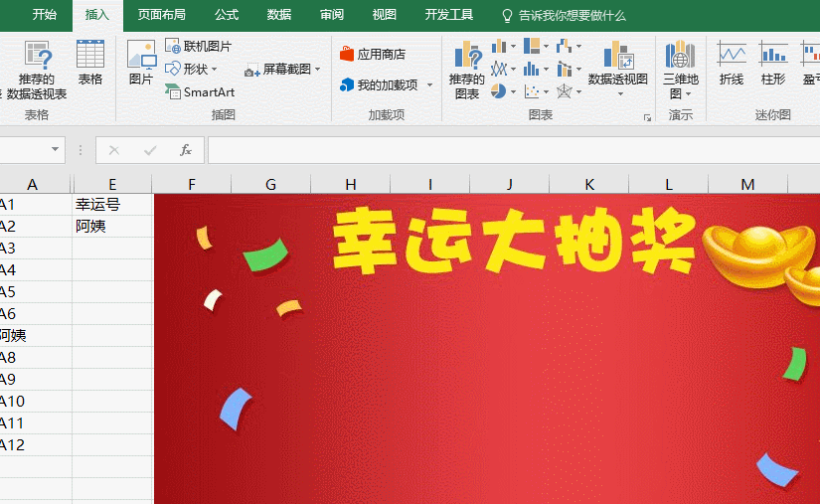Insert a 柱形 column sparkline
Image resolution: width=820 pixels, height=504 pixels.
pyautogui.click(x=773, y=63)
